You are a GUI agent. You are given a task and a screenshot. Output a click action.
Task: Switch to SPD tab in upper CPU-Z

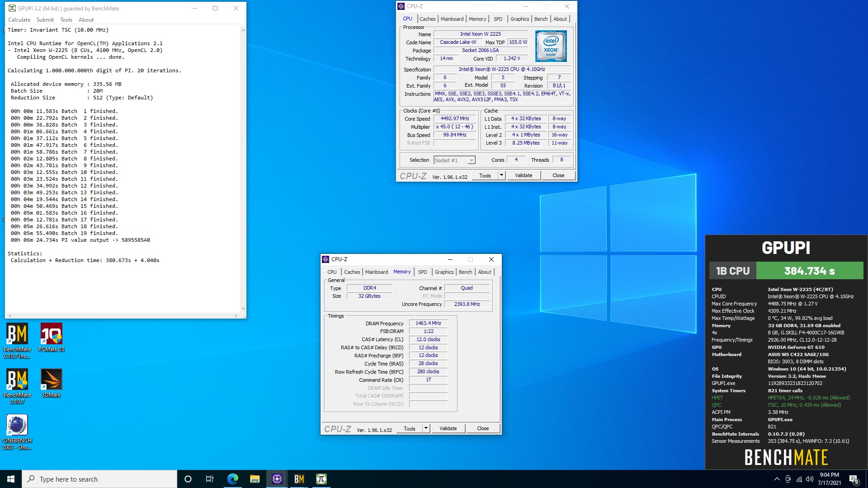(x=498, y=19)
